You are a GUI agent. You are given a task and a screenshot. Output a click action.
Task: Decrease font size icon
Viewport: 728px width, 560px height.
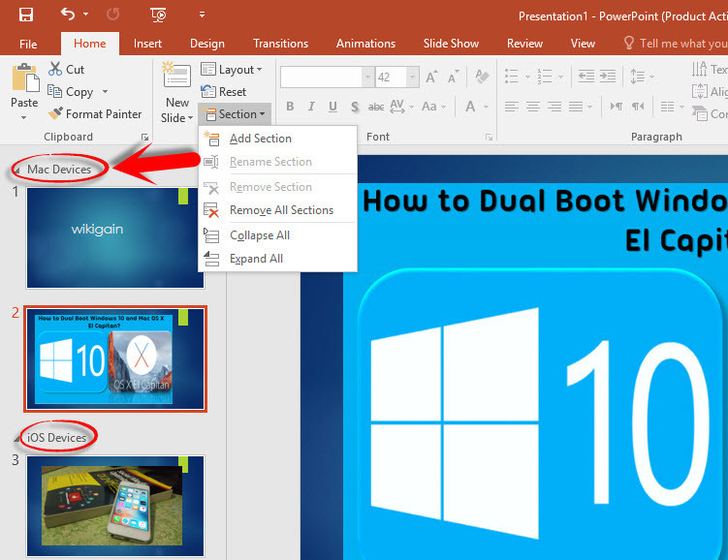(453, 77)
